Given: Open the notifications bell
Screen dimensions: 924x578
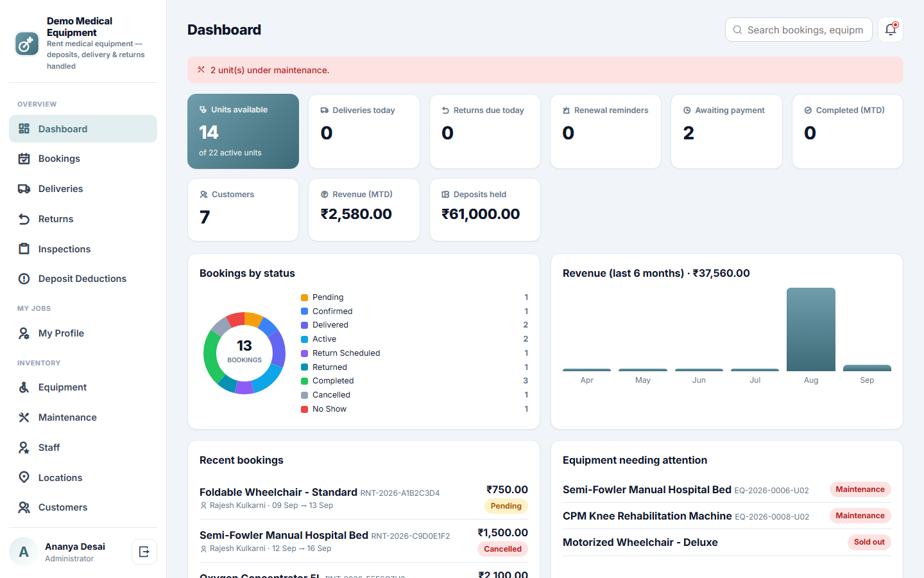Looking at the screenshot, I should coord(891,30).
